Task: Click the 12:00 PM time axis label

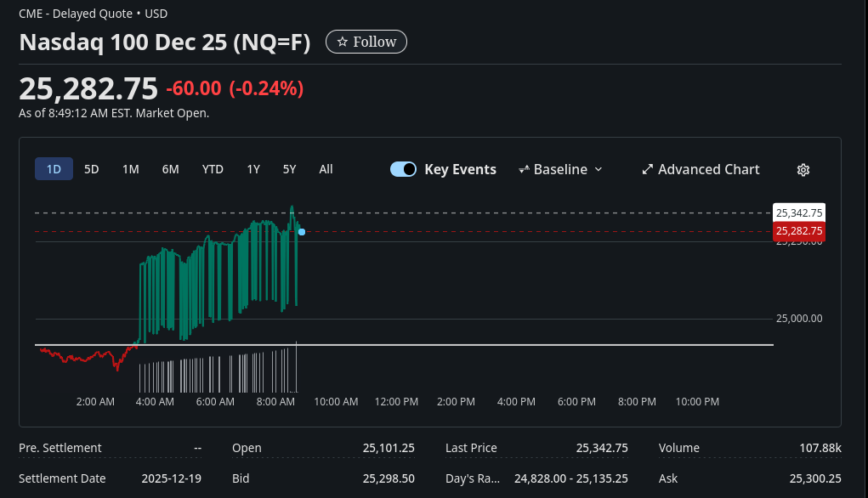Action: click(x=396, y=402)
